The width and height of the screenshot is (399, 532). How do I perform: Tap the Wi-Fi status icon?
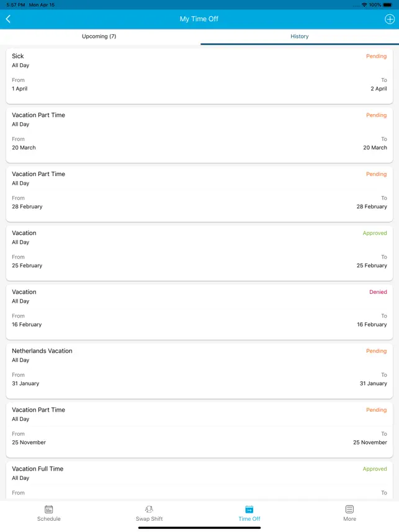(364, 4)
